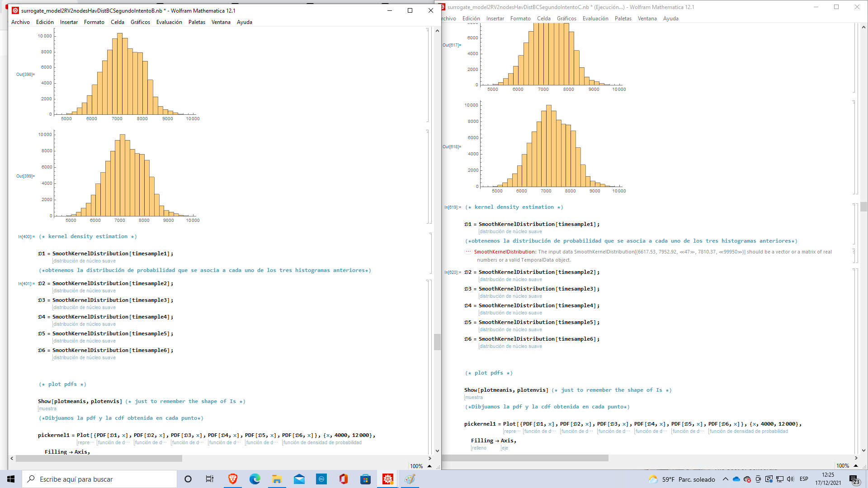This screenshot has width=868, height=488.
Task: Click D3 SmoothKernelDistribution[timesample3] in left window
Action: point(105,300)
